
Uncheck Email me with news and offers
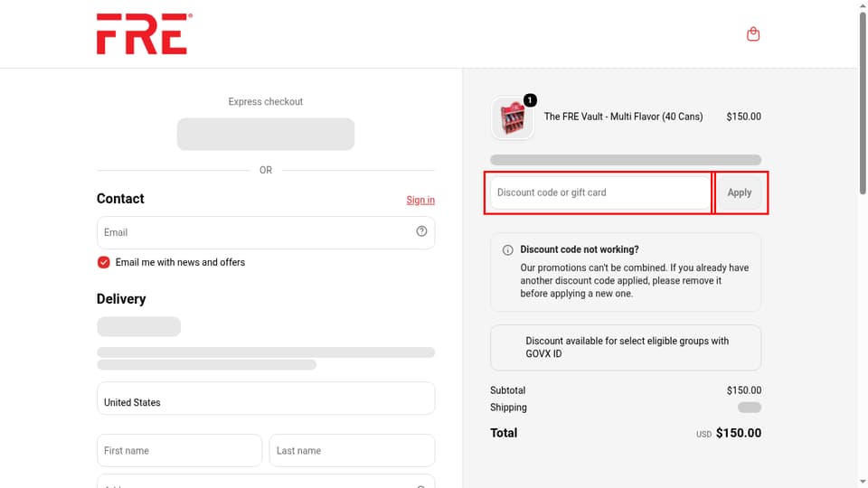[103, 262]
